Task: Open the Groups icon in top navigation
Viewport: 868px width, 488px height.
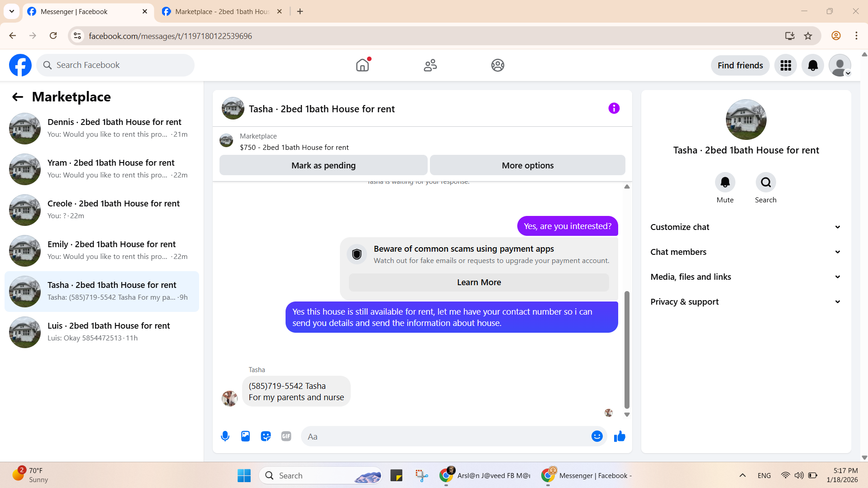Action: click(498, 65)
